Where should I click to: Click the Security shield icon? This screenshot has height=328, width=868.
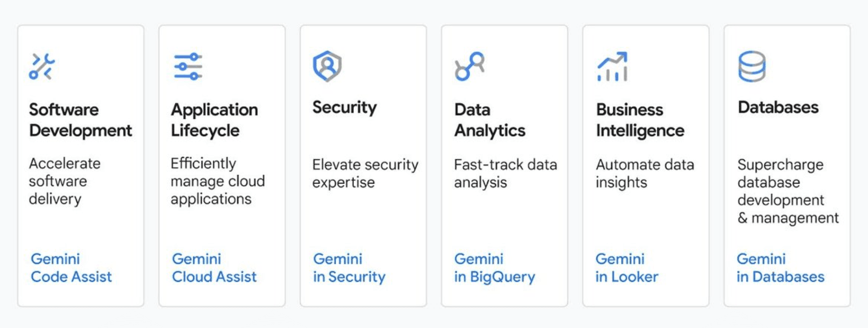pyautogui.click(x=327, y=66)
